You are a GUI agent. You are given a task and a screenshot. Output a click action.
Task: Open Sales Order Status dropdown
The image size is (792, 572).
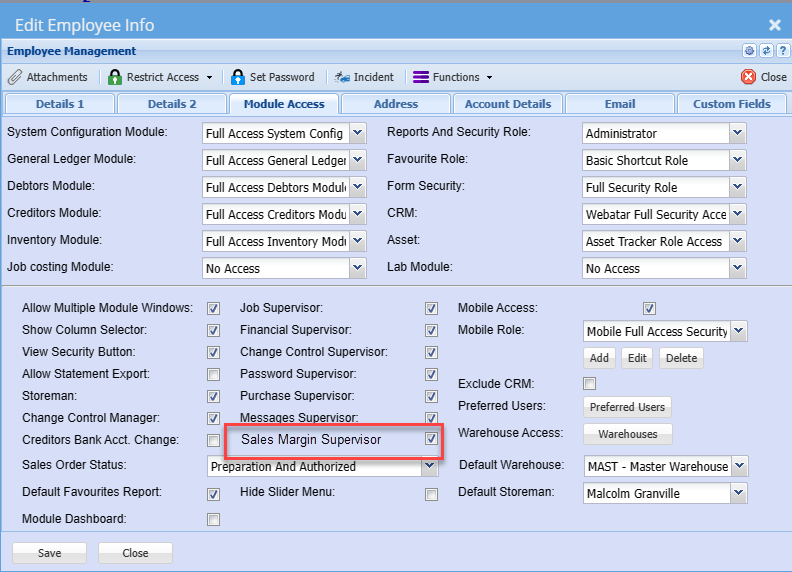tap(430, 466)
